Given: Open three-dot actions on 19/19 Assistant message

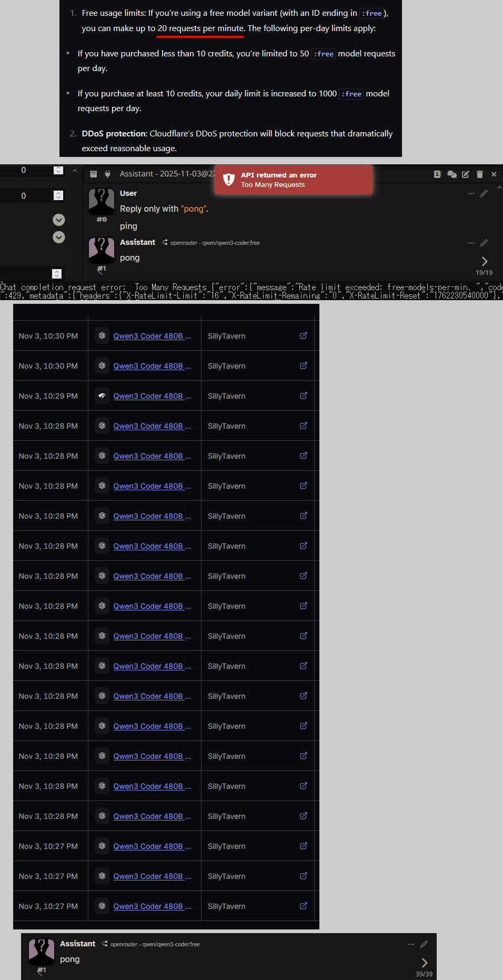Looking at the screenshot, I should click(x=471, y=243).
